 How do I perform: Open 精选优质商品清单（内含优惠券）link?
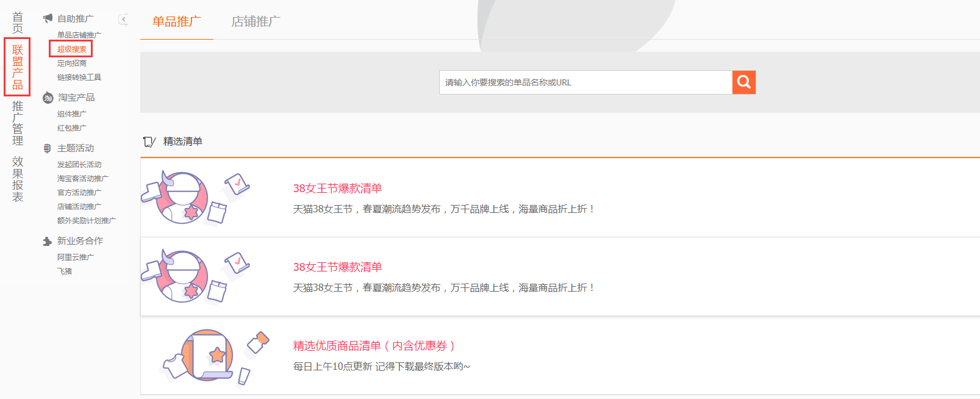(374, 346)
